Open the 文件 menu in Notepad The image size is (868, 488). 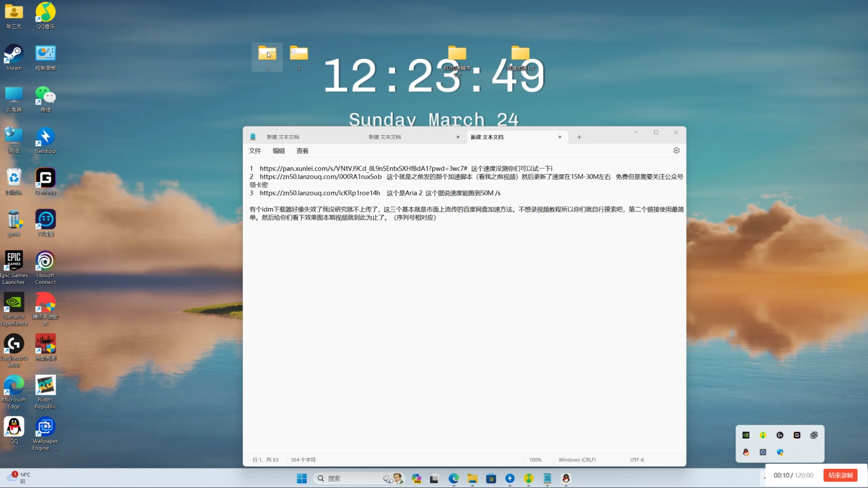[255, 151]
